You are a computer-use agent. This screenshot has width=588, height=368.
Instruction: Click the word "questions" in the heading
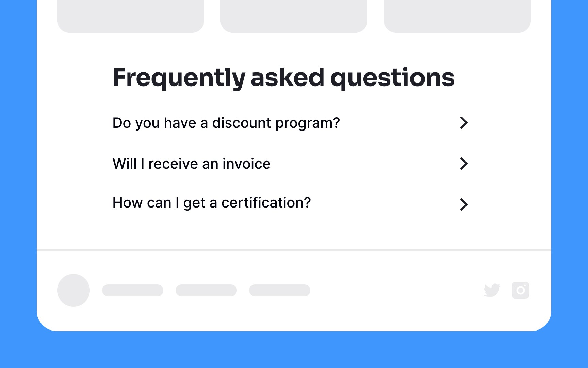point(392,78)
